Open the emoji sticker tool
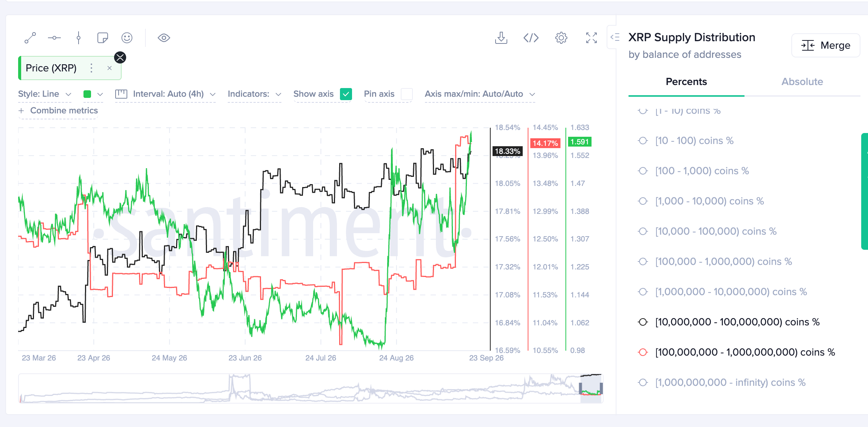Viewport: 868px width, 427px height. coord(127,38)
